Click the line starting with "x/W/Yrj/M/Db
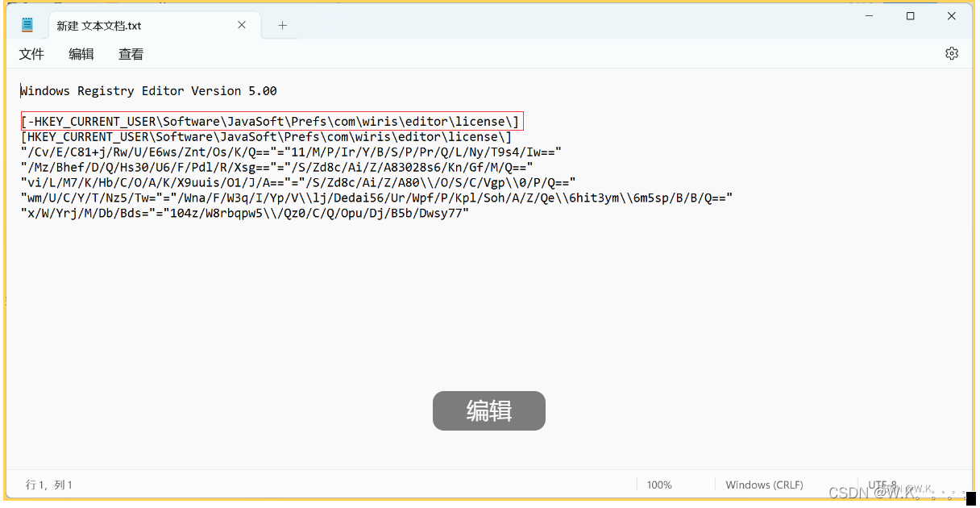980x508 pixels. click(245, 214)
